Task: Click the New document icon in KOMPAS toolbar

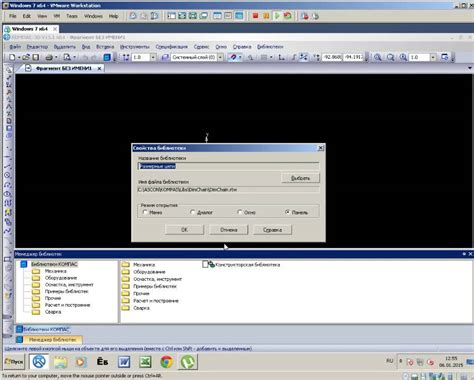Action: coord(12,57)
